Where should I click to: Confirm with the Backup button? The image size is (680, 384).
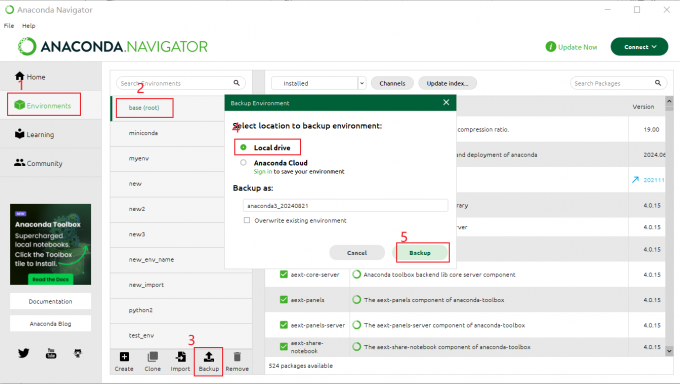coord(420,253)
